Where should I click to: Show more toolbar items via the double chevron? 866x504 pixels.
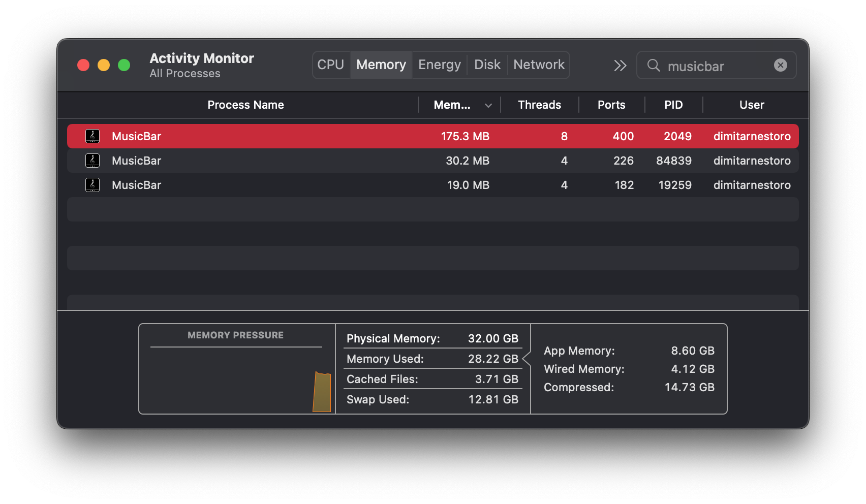point(620,66)
